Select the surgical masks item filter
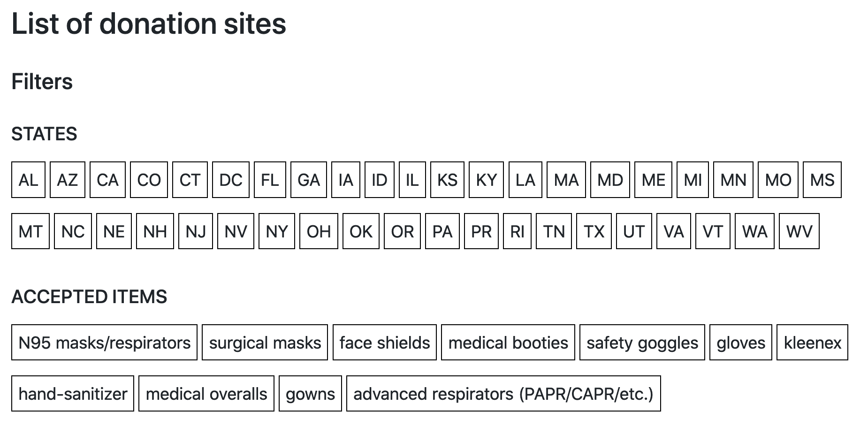The image size is (868, 427). (x=265, y=343)
